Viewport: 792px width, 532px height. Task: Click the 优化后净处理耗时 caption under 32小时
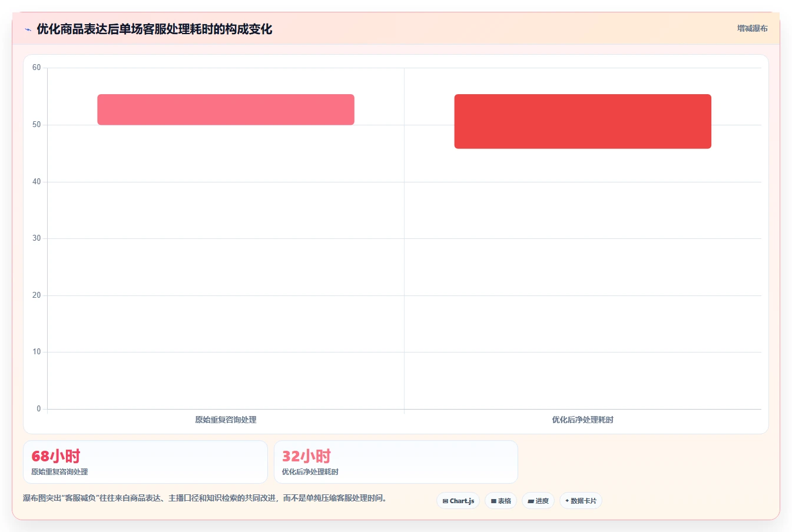point(310,472)
